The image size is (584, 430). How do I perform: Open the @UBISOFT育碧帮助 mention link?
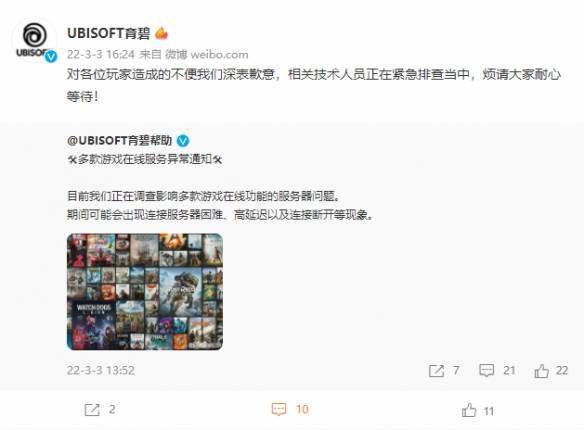point(120,140)
